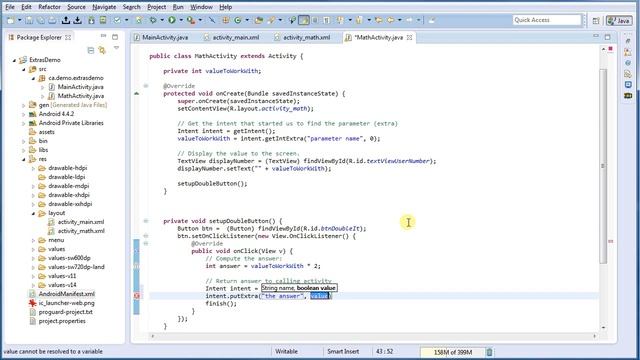The width and height of the screenshot is (640, 360).
Task: Open dropdown arrow next to External Tools
Action: (200, 20)
